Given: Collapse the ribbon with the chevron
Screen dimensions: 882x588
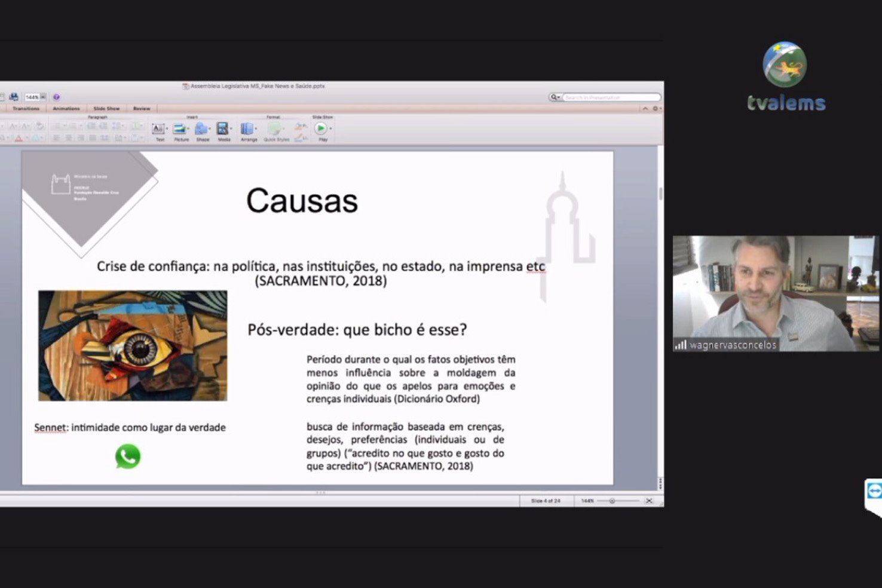Looking at the screenshot, I should pos(645,109).
